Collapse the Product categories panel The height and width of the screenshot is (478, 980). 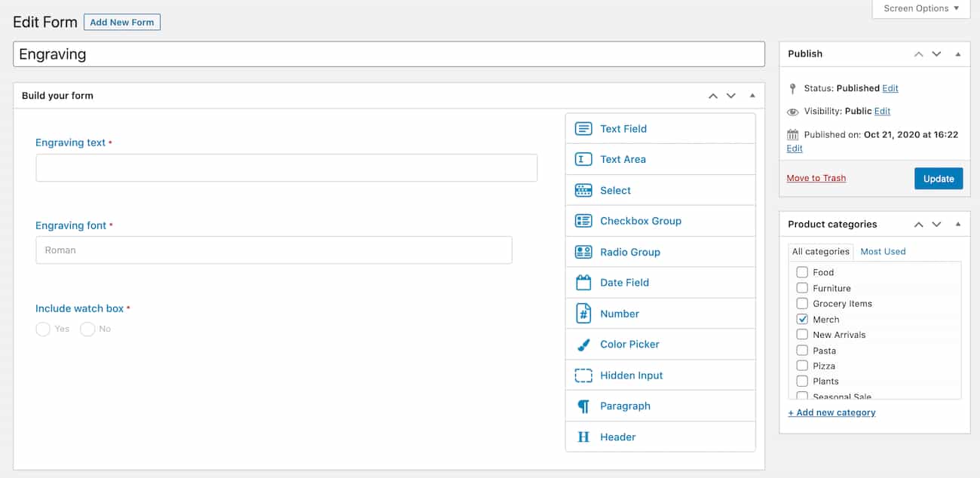957,224
